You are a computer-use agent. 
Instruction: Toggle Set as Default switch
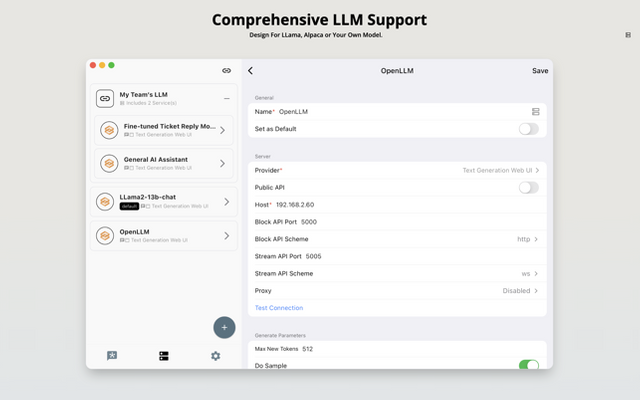529,129
